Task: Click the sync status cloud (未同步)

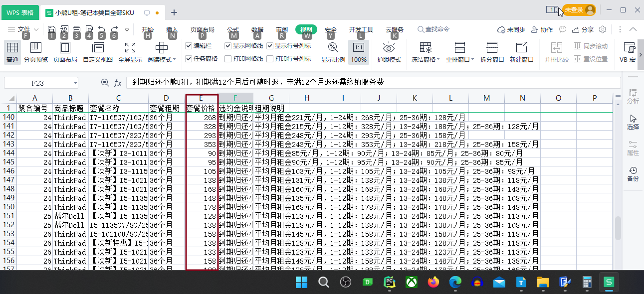Action: 512,29
